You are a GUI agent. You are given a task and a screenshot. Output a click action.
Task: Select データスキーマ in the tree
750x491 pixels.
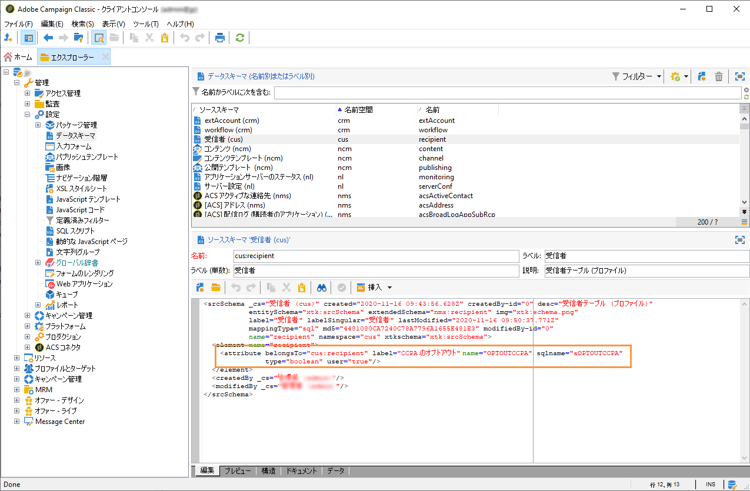(75, 136)
